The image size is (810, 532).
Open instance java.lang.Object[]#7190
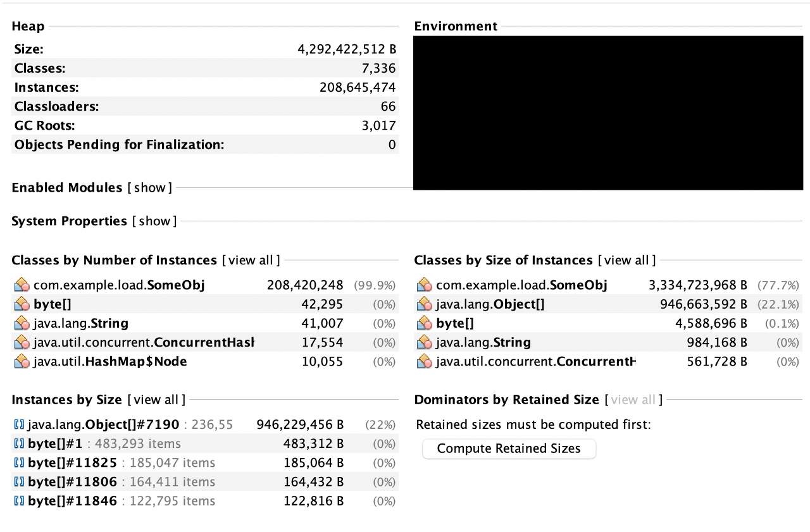click(x=104, y=424)
